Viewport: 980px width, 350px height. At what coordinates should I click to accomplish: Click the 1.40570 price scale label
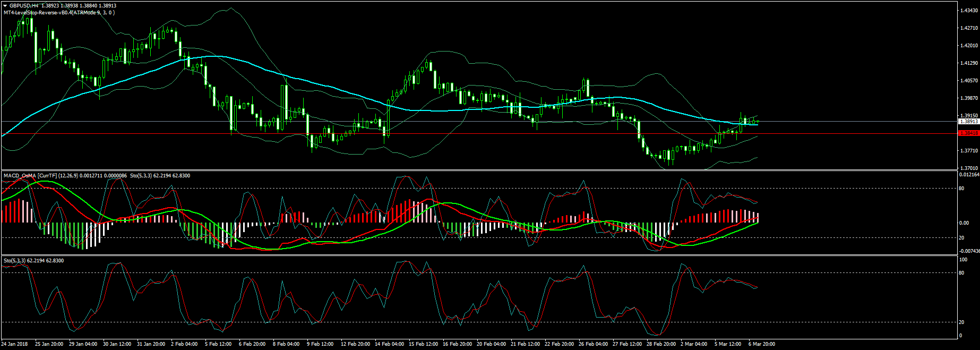tap(968, 81)
